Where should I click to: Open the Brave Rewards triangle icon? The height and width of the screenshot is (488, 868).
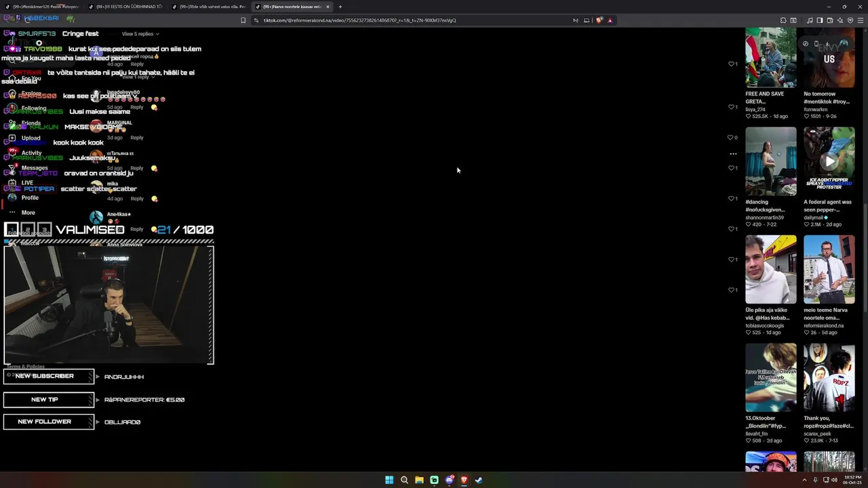point(610,20)
